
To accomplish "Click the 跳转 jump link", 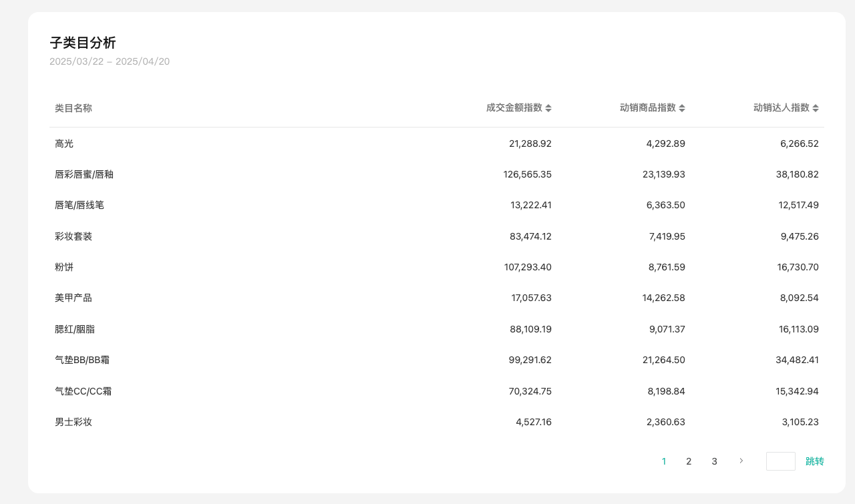I will coord(814,461).
